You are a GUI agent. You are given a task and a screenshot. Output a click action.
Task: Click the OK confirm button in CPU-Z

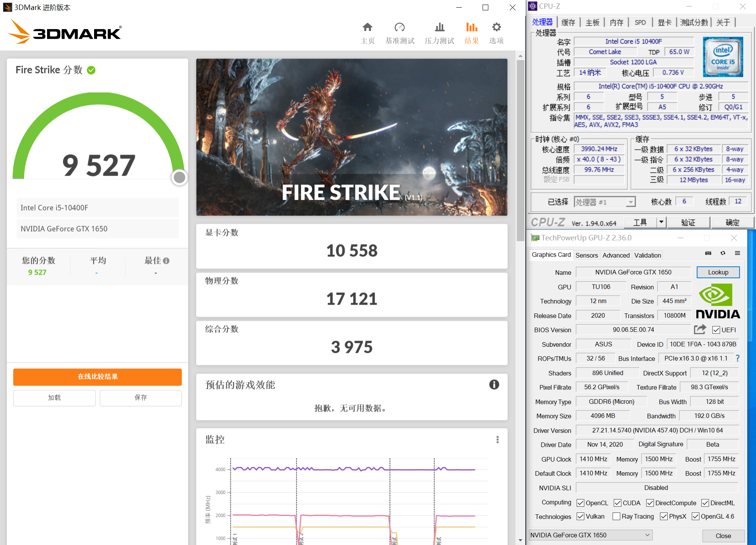(732, 222)
